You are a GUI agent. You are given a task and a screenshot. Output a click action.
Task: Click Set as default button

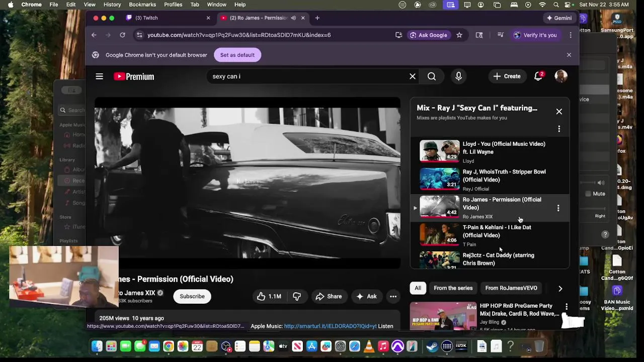pos(237,55)
